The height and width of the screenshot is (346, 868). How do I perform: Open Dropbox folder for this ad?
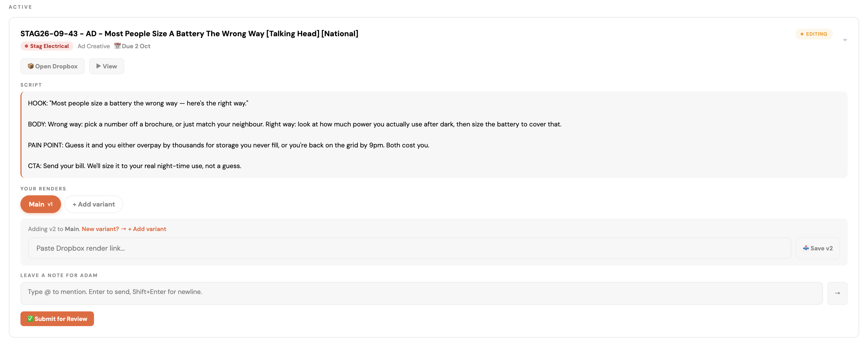pos(52,66)
